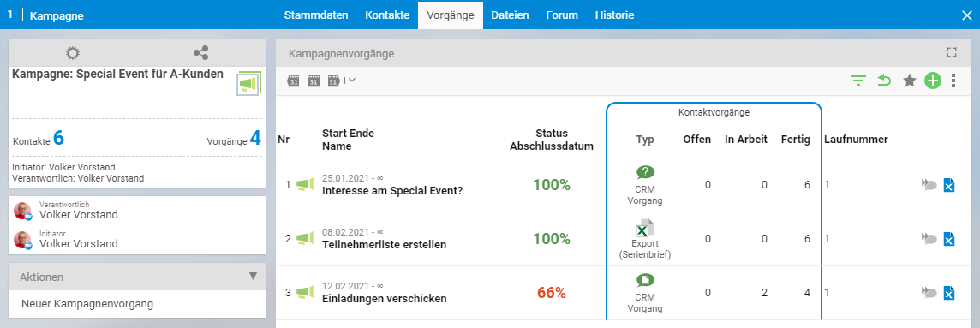Click forward icon for Interesse am Special Event
The width and height of the screenshot is (980, 328).
(x=929, y=184)
